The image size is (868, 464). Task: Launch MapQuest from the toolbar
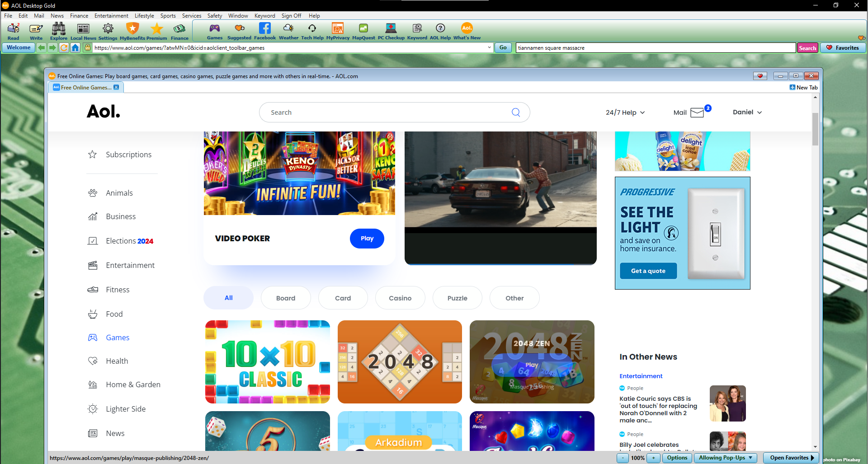click(x=363, y=31)
